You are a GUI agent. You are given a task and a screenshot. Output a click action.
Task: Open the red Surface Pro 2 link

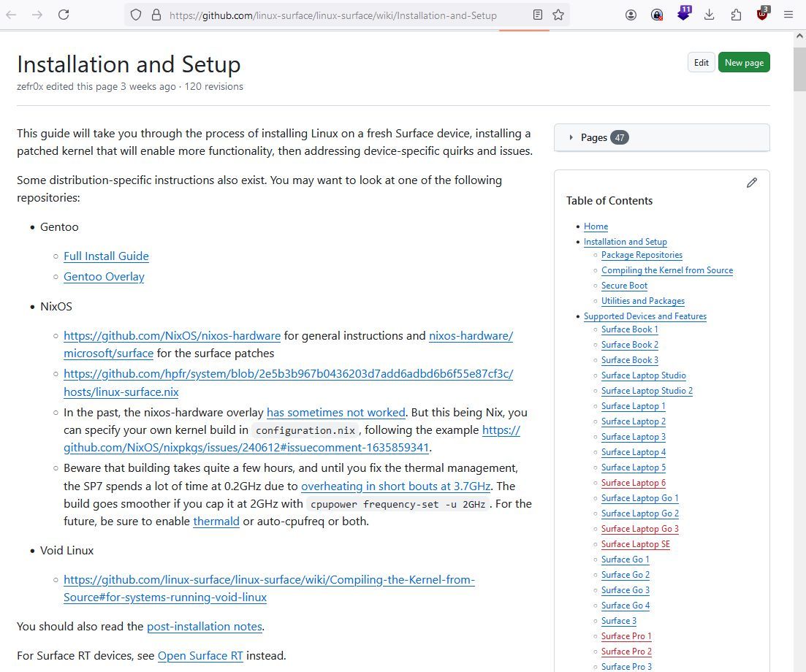(x=626, y=652)
